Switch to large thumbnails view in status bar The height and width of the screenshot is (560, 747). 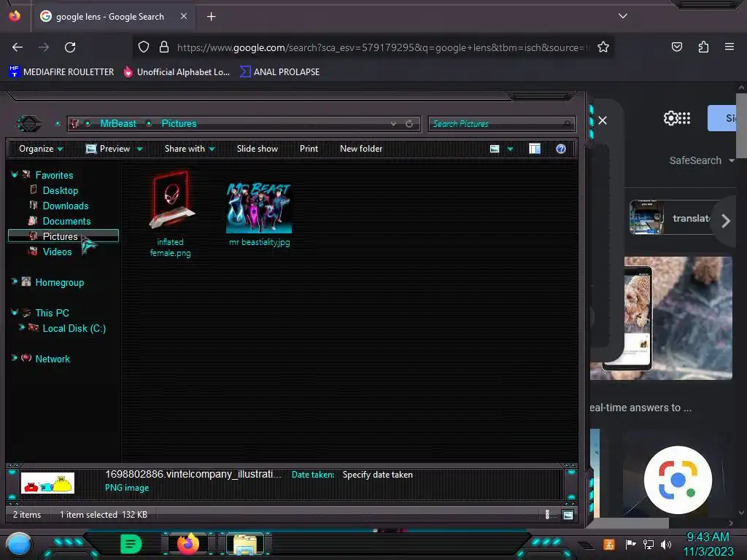(568, 515)
